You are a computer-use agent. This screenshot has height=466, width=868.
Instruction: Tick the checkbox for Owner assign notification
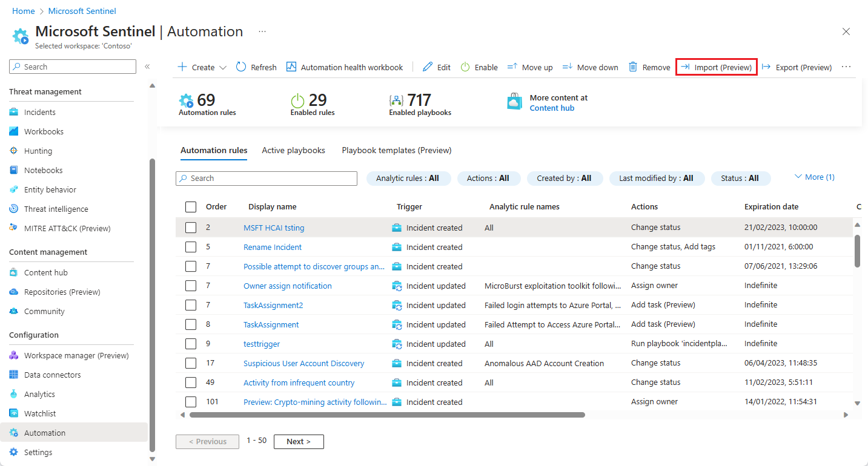[191, 286]
